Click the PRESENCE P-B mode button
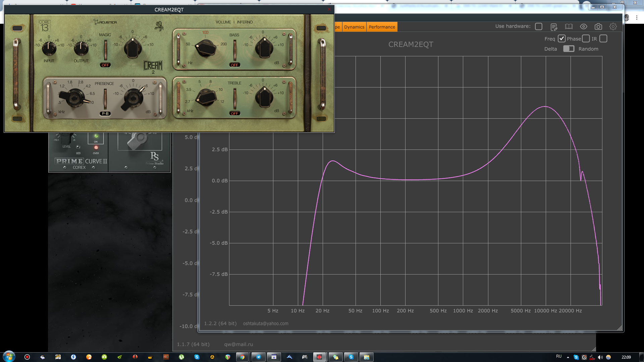The width and height of the screenshot is (644, 362). coord(105,114)
